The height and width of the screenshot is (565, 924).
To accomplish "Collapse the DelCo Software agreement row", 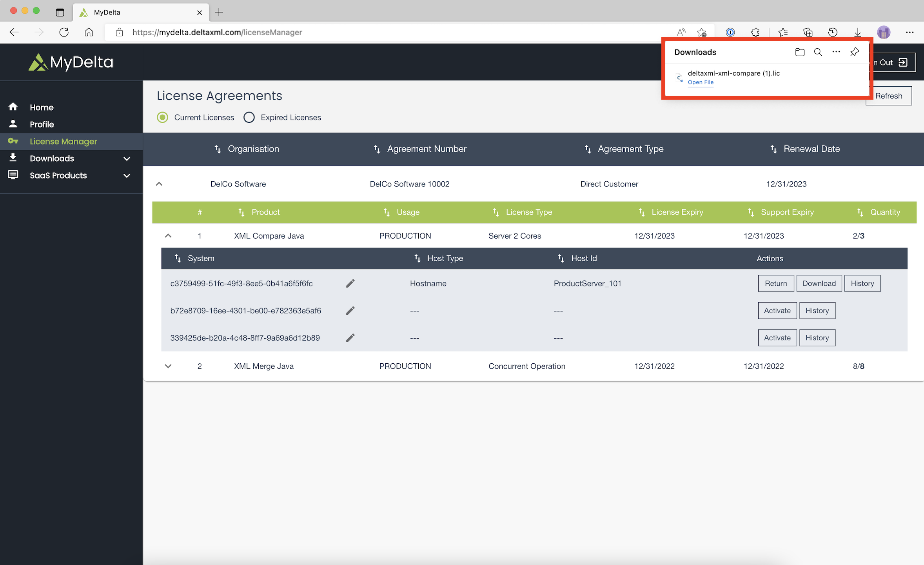I will click(159, 184).
